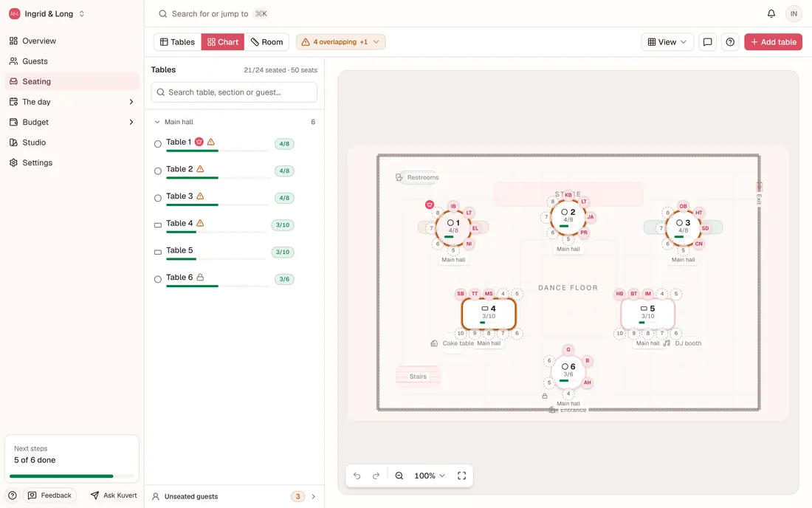Viewport: 812px width, 508px height.
Task: Select table 4 on the chart
Action: pyautogui.click(x=489, y=314)
